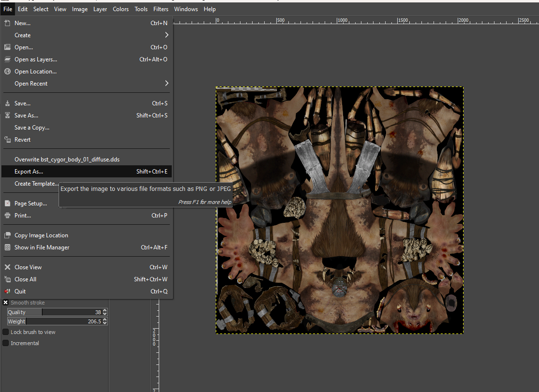Enable the Incremental checkbox
This screenshot has height=392, width=539.
pos(5,343)
